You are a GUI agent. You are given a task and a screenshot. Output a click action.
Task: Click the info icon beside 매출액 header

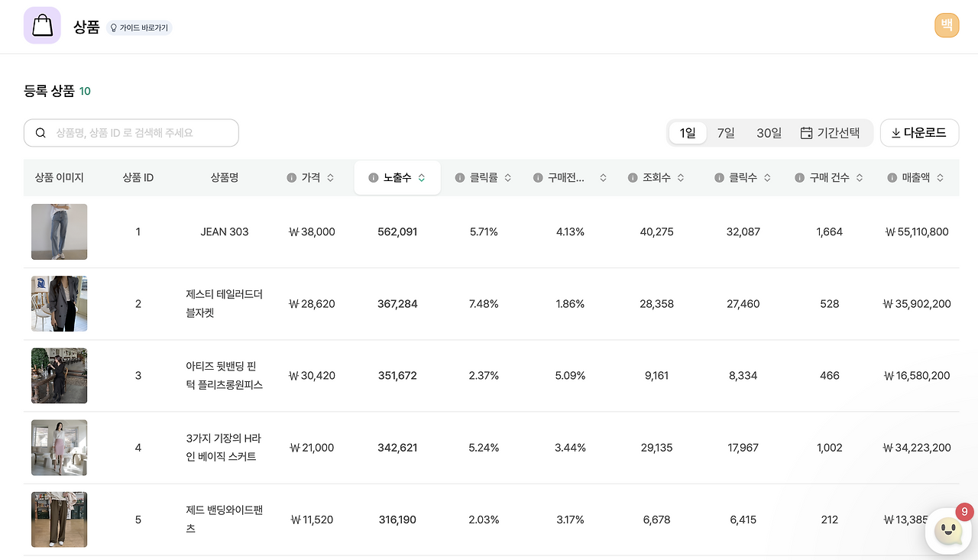tap(891, 177)
